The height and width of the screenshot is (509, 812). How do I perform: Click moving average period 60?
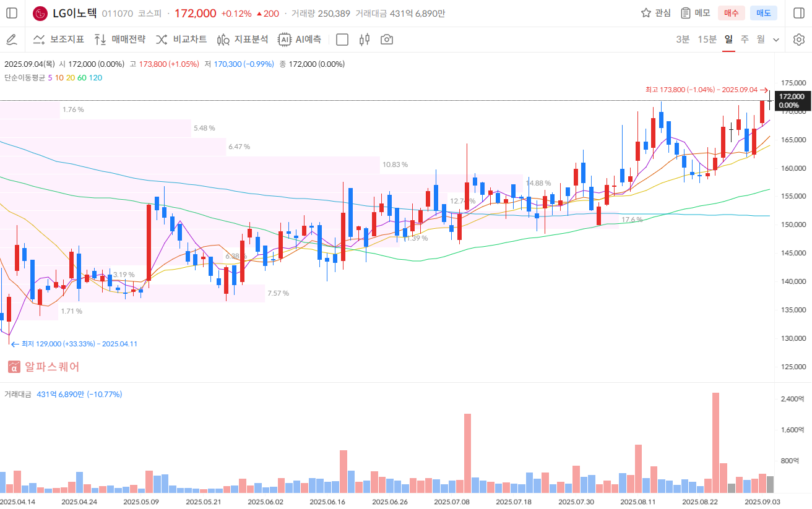point(82,78)
